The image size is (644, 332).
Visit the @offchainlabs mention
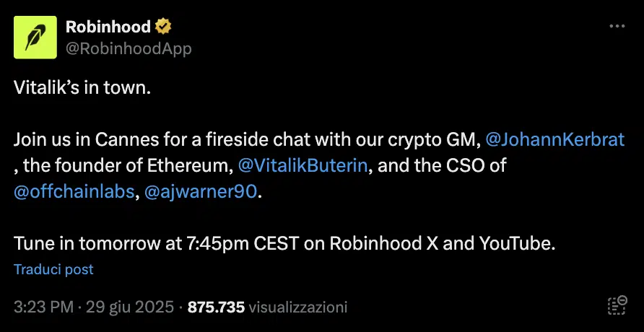tap(74, 193)
